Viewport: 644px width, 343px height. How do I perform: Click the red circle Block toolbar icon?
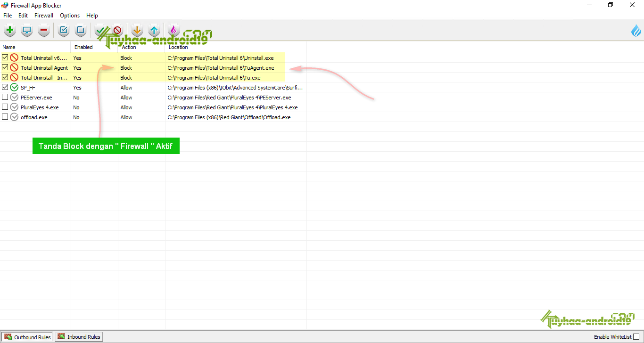point(117,31)
